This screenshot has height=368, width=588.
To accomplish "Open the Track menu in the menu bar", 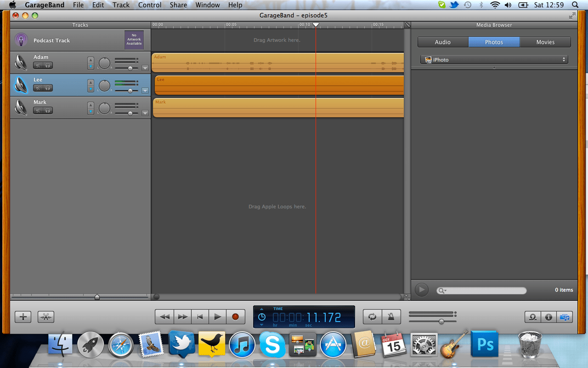I will (121, 5).
